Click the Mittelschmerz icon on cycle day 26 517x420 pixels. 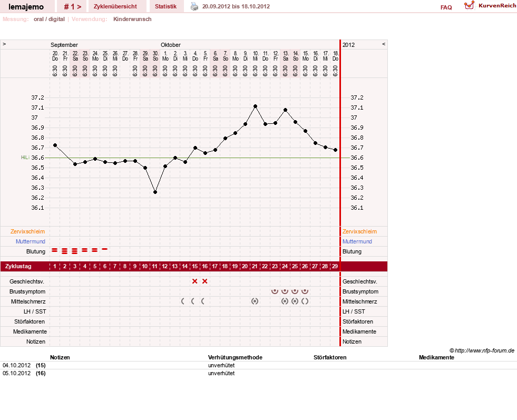(305, 301)
